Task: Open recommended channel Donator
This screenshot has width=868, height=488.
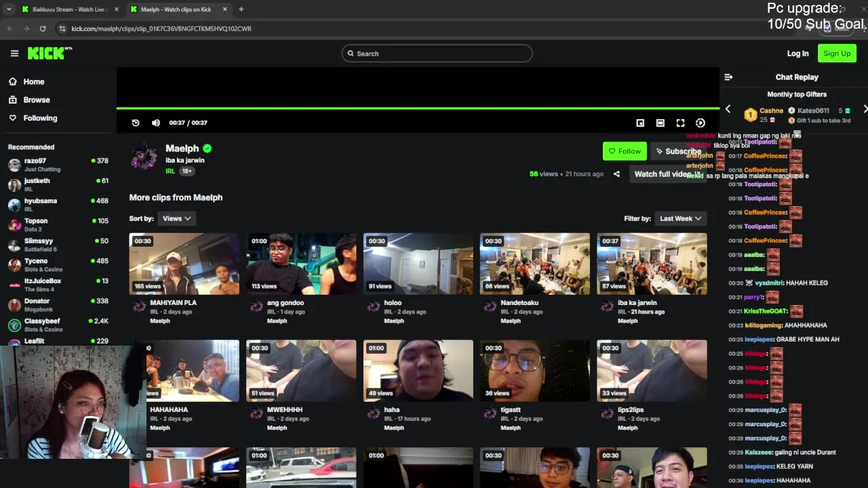Action: tap(58, 305)
